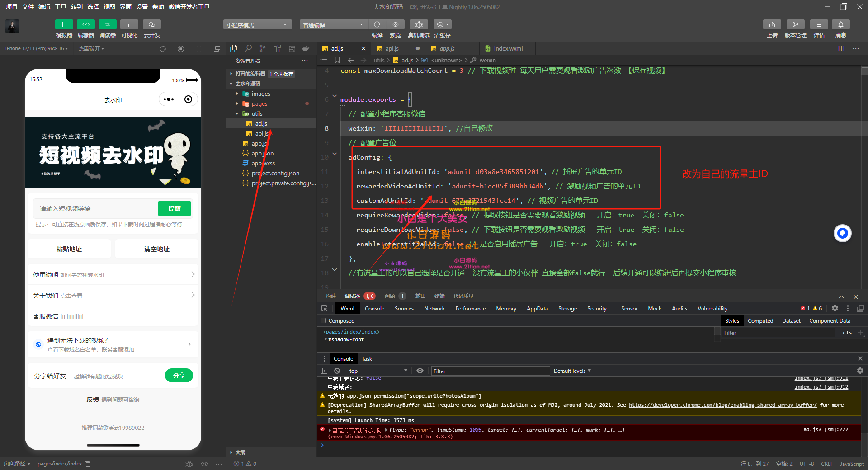Toggle the 模拟器 simulator panel button

point(64,24)
